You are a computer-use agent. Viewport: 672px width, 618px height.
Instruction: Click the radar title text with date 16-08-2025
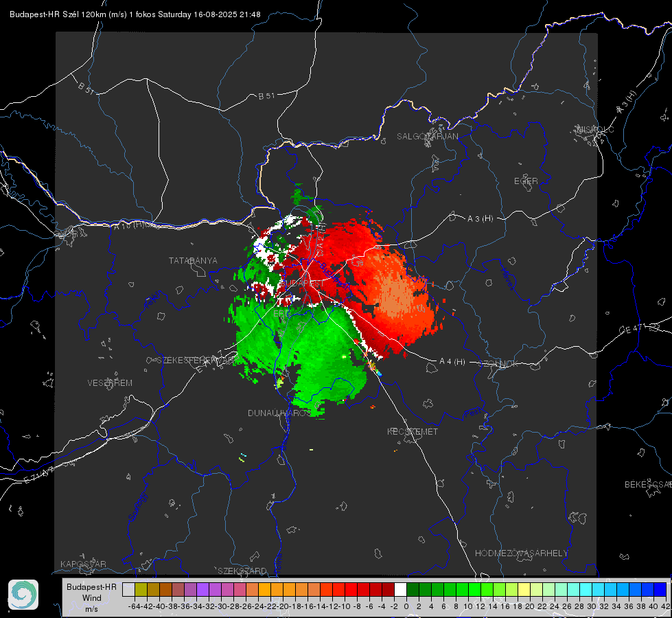pyautogui.click(x=135, y=14)
